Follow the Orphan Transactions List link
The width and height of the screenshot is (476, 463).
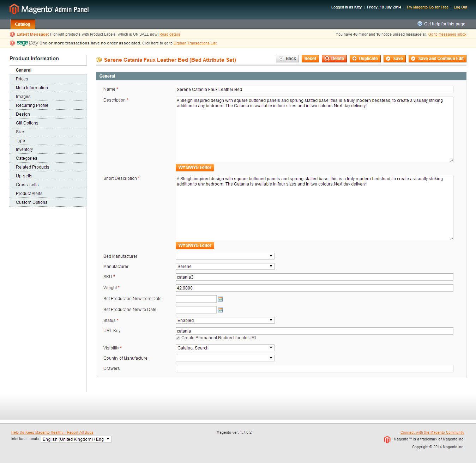point(195,43)
